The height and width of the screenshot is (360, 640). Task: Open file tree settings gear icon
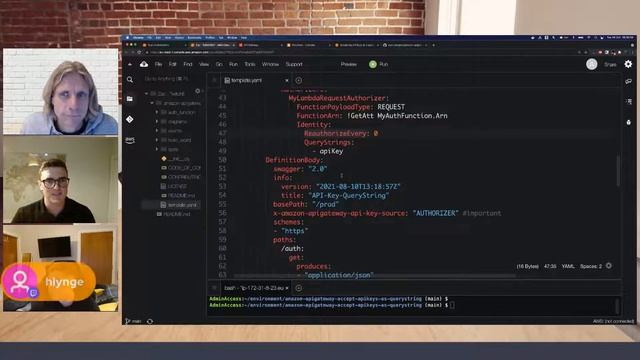click(198, 91)
